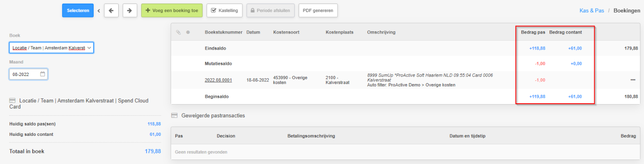Open the calendar icon in Maand field

tap(43, 74)
